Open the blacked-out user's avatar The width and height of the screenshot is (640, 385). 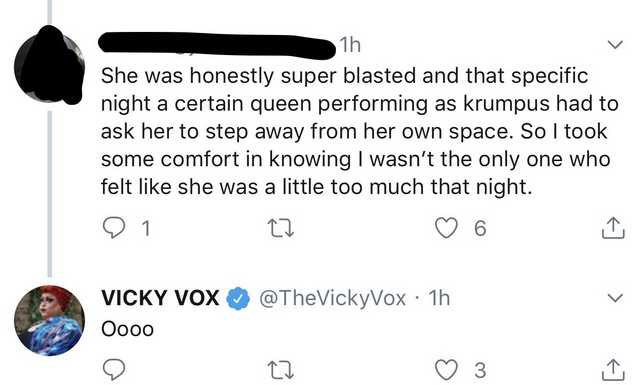point(49,65)
